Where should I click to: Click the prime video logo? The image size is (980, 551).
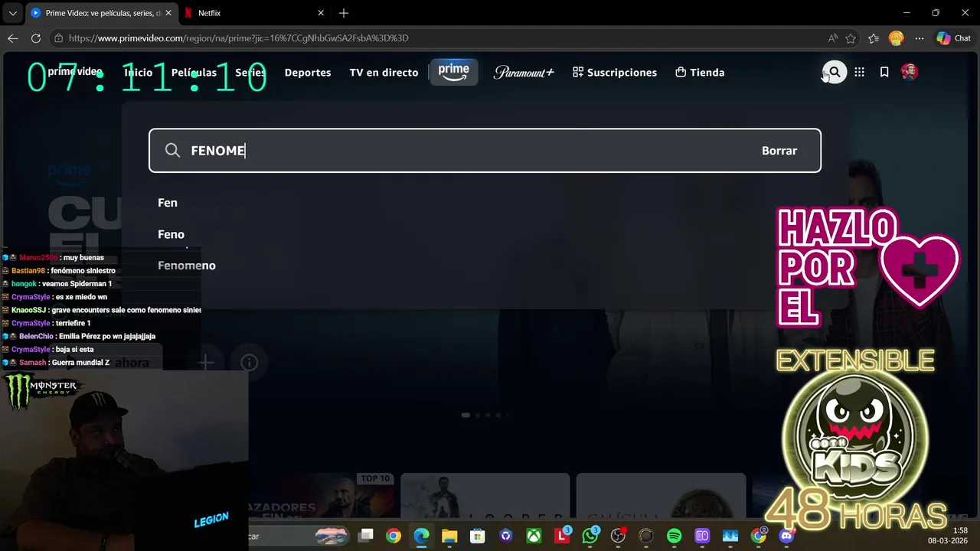point(75,72)
